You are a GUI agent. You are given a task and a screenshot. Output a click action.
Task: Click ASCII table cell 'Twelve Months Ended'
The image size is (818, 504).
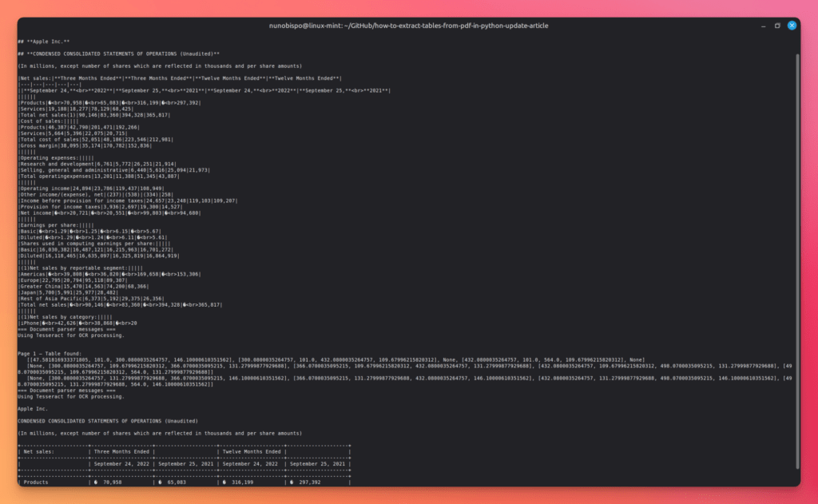(x=252, y=452)
